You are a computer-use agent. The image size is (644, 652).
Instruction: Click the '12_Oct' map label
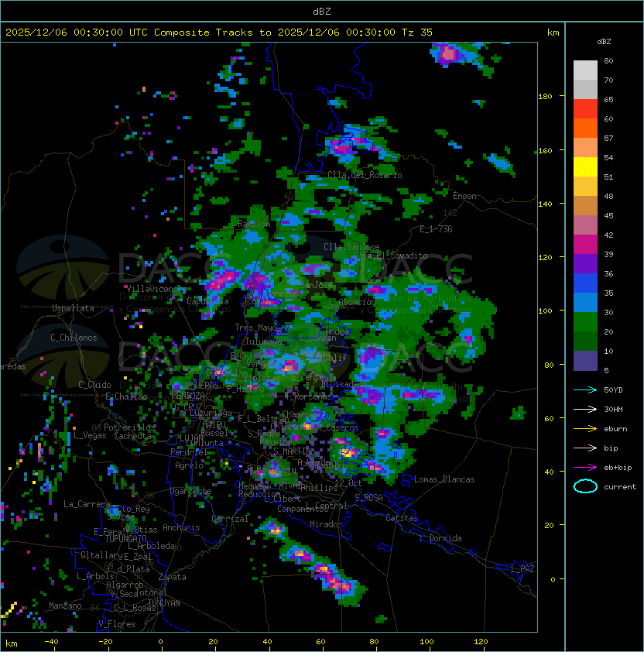pyautogui.click(x=348, y=483)
